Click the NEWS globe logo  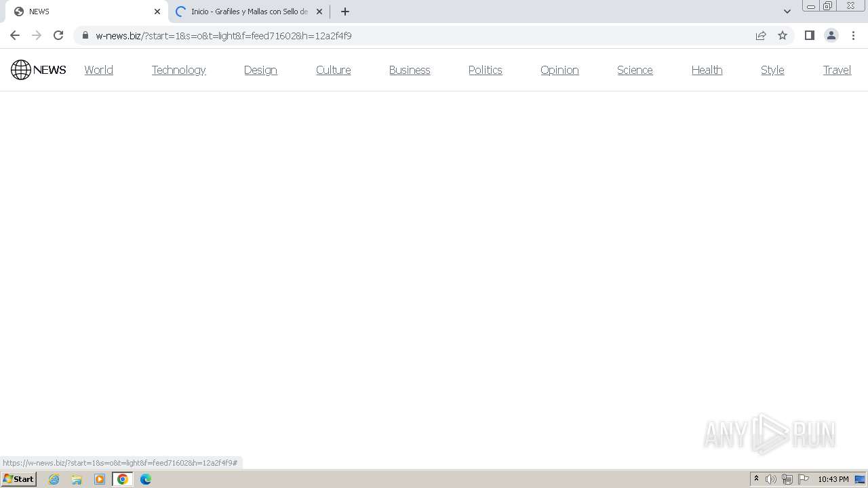pyautogui.click(x=39, y=70)
